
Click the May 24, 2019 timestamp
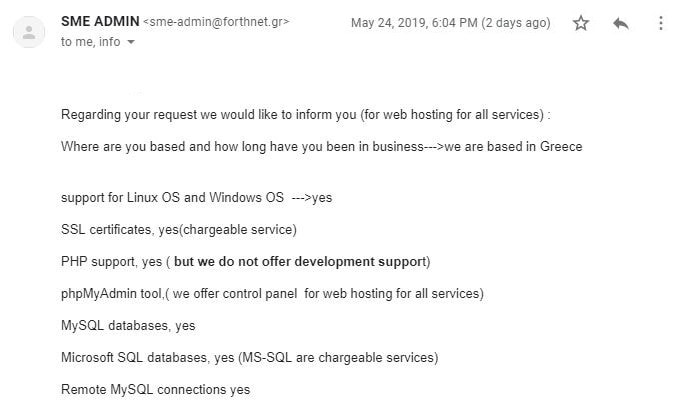point(414,22)
